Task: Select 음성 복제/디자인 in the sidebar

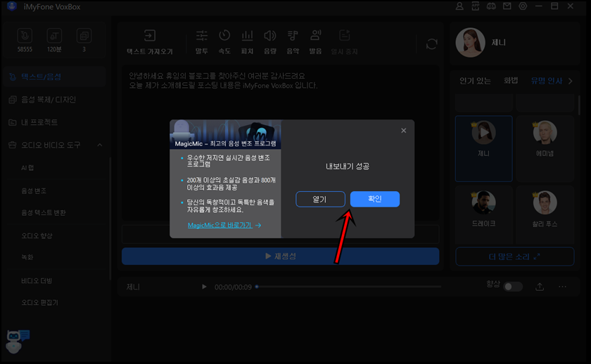Action: [54, 100]
